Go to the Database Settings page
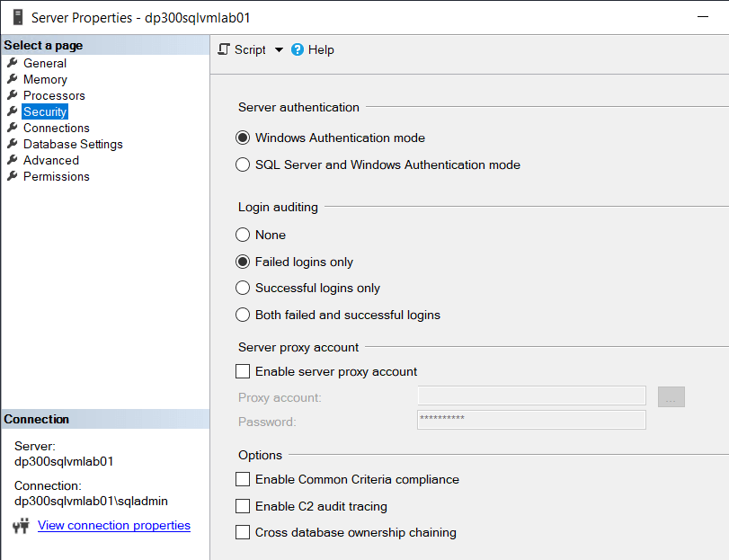The width and height of the screenshot is (729, 560). tap(73, 144)
